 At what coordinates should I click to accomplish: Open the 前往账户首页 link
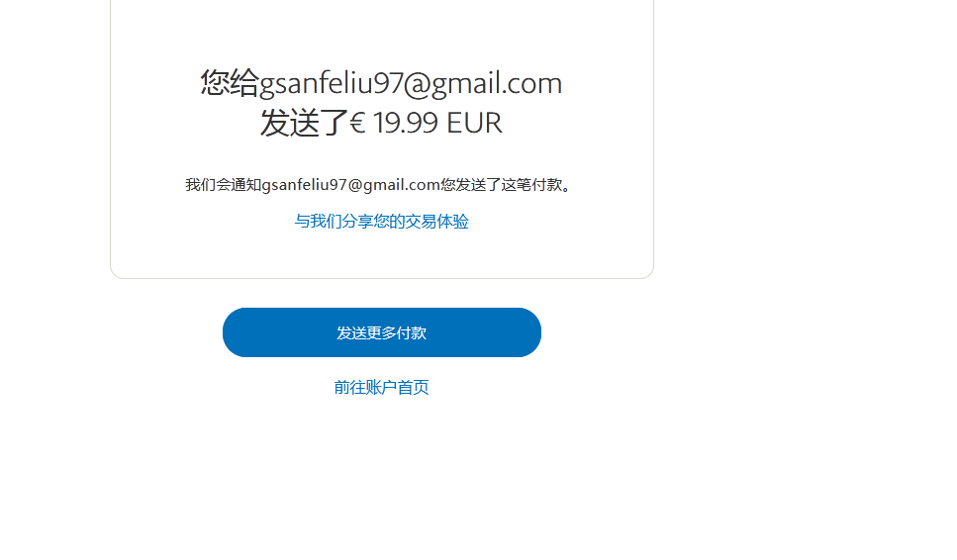tap(381, 388)
